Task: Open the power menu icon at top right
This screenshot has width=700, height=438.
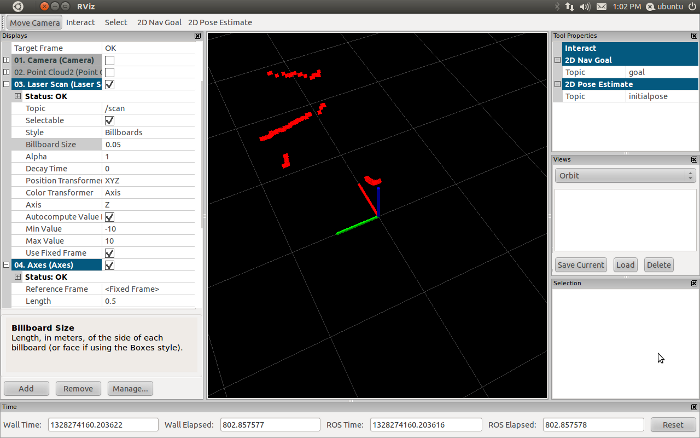Action: pos(690,6)
